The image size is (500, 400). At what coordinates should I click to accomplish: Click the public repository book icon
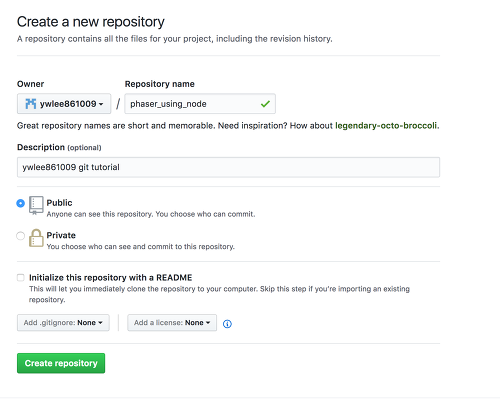(36, 205)
